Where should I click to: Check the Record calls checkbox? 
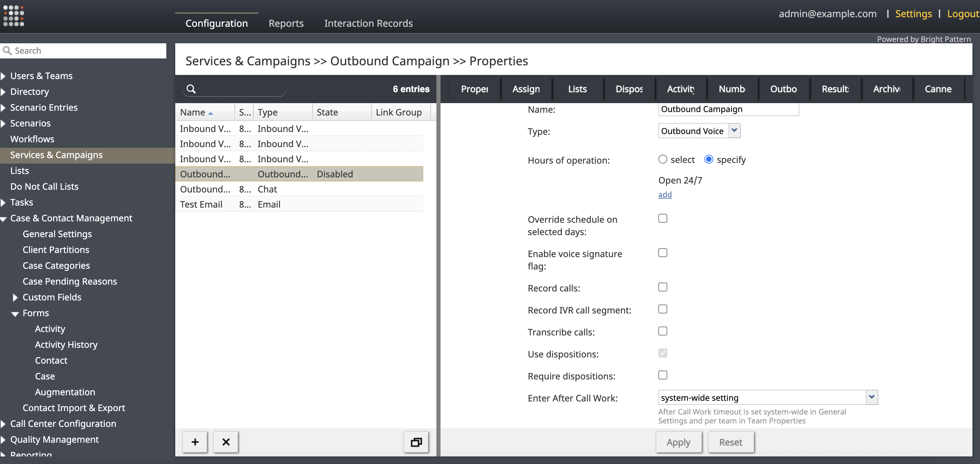(x=663, y=287)
